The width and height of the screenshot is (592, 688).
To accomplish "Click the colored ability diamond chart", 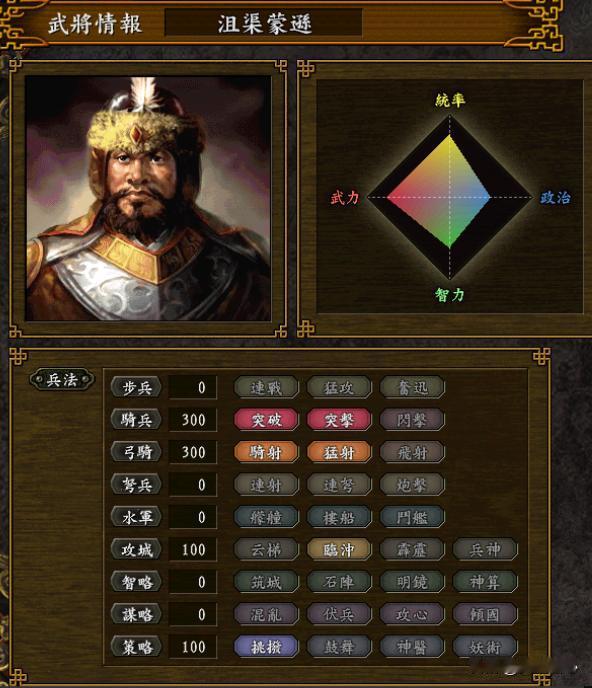I will (449, 197).
